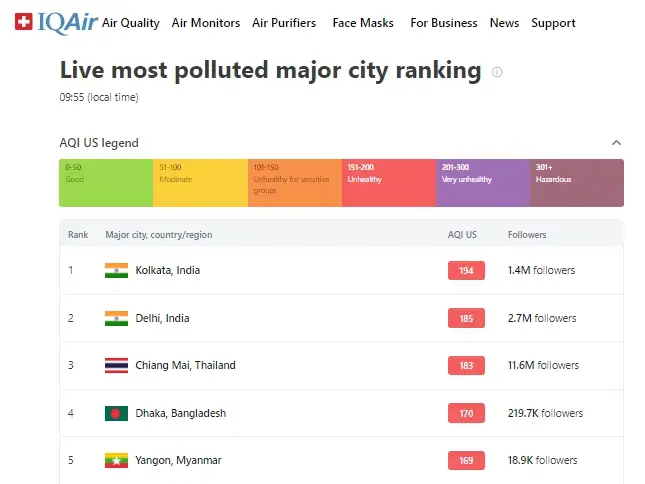Open Chiang Mai, Thailand city entry
Screen dimensions: 645x484
(186, 365)
